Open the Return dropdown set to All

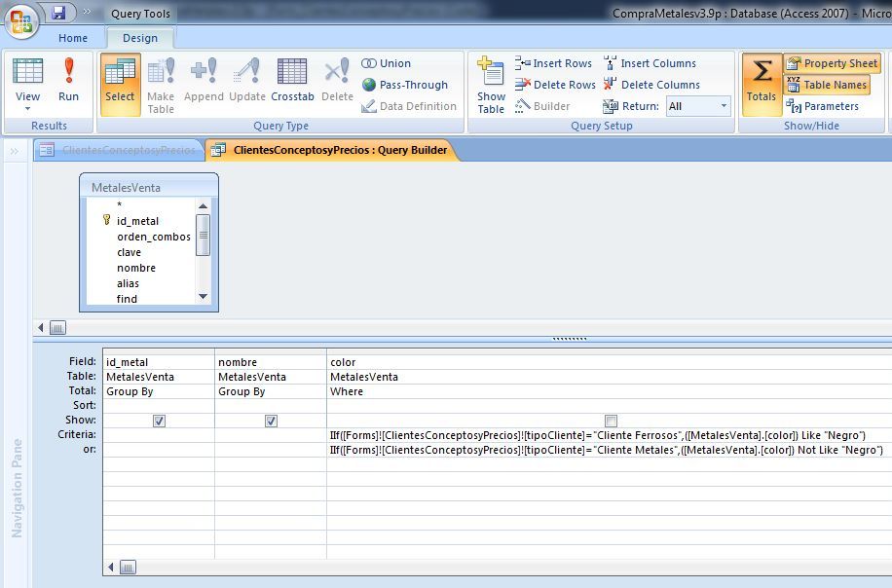coord(724,106)
